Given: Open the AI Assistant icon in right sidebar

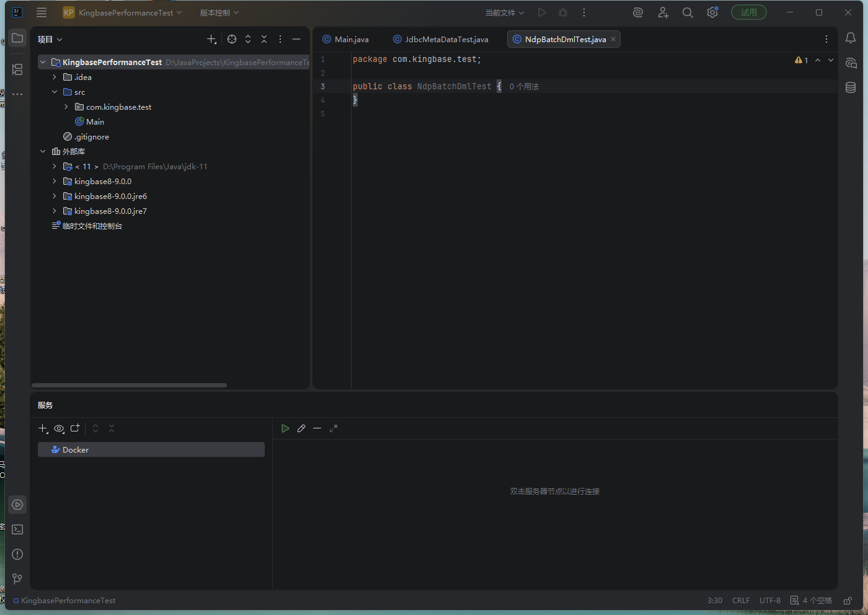Looking at the screenshot, I should point(851,63).
